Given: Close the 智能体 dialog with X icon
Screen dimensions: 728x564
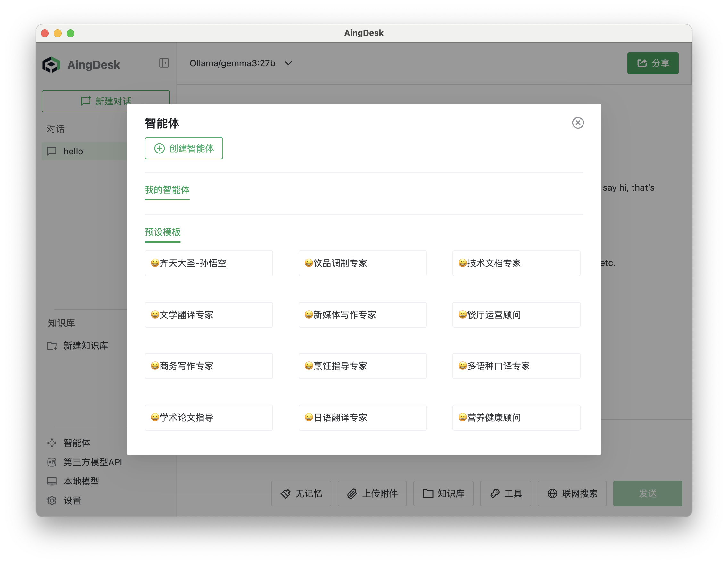Looking at the screenshot, I should [578, 123].
